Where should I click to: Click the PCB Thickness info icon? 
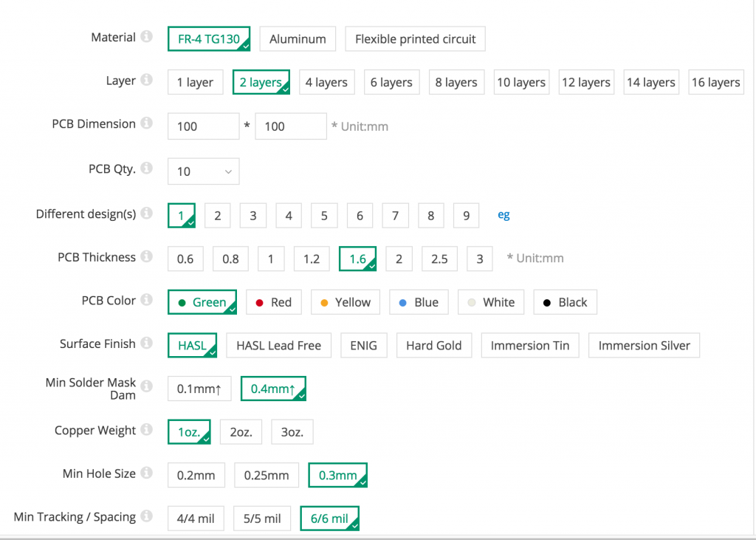tap(147, 256)
